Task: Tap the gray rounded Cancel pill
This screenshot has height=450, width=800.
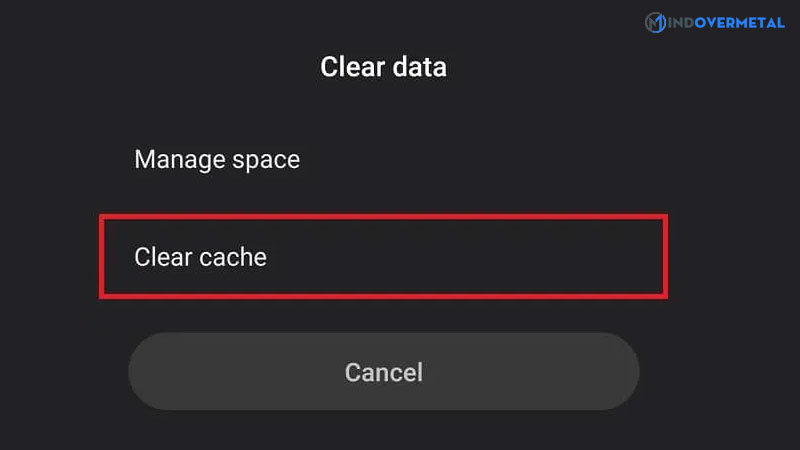Action: pos(383,372)
